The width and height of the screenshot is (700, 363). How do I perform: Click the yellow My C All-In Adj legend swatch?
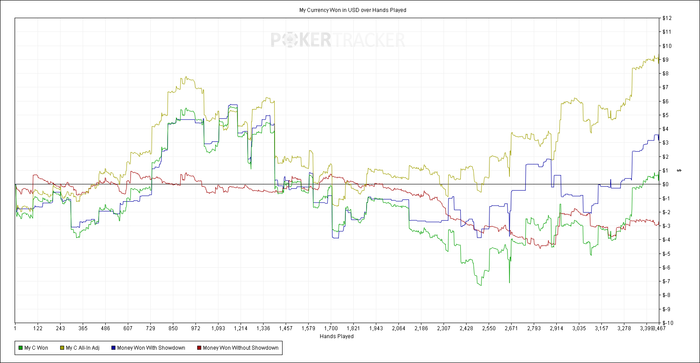tap(62, 348)
